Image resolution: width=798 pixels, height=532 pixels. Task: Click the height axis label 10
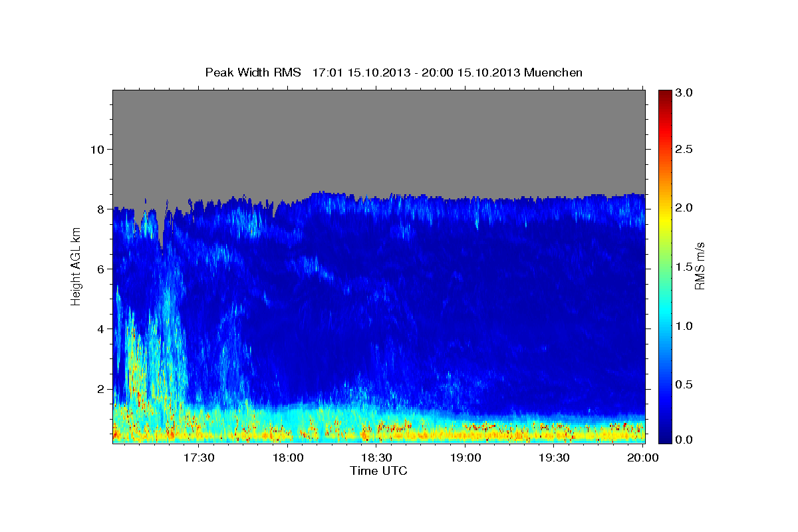click(x=97, y=149)
